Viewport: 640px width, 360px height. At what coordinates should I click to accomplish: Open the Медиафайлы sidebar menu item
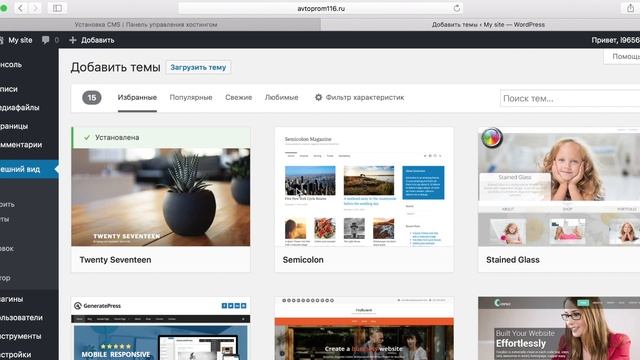pyautogui.click(x=29, y=107)
